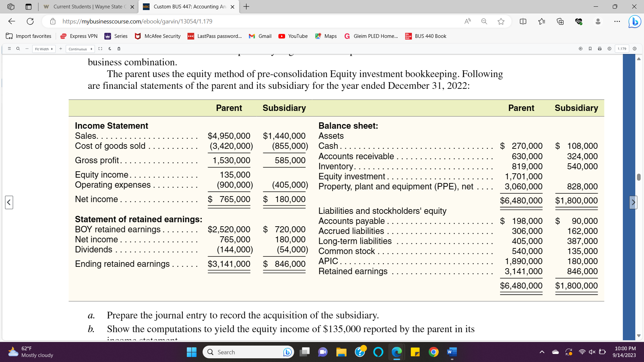Navigate to the next page with arrow
Screen dimensions: 644x362
(x=633, y=202)
